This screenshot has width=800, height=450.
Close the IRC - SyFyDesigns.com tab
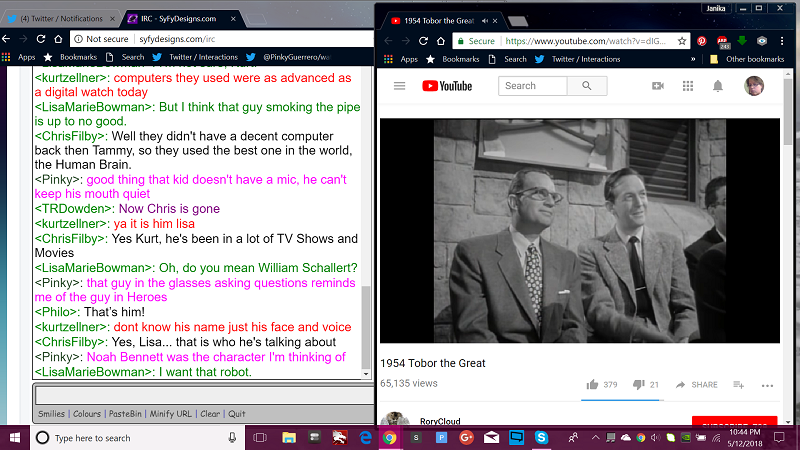(x=233, y=19)
